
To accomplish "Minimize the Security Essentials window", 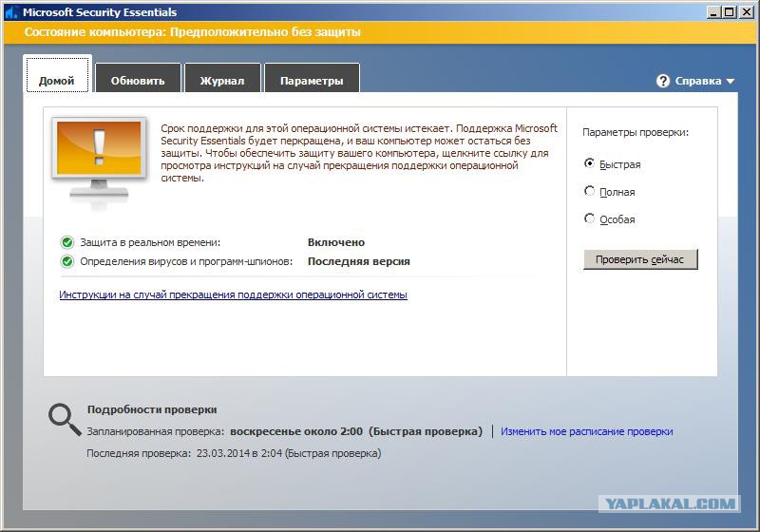I will coord(713,12).
